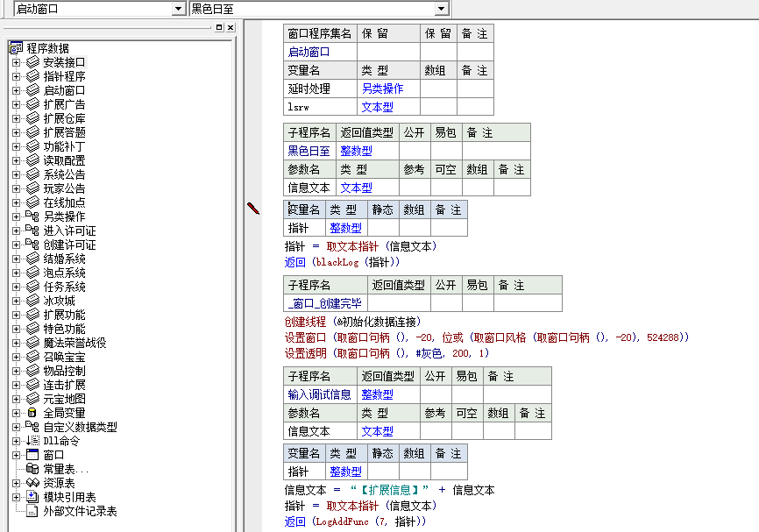Open the 黑色日至 subroutine dropdown
This screenshot has width=759, height=532.
click(x=443, y=9)
